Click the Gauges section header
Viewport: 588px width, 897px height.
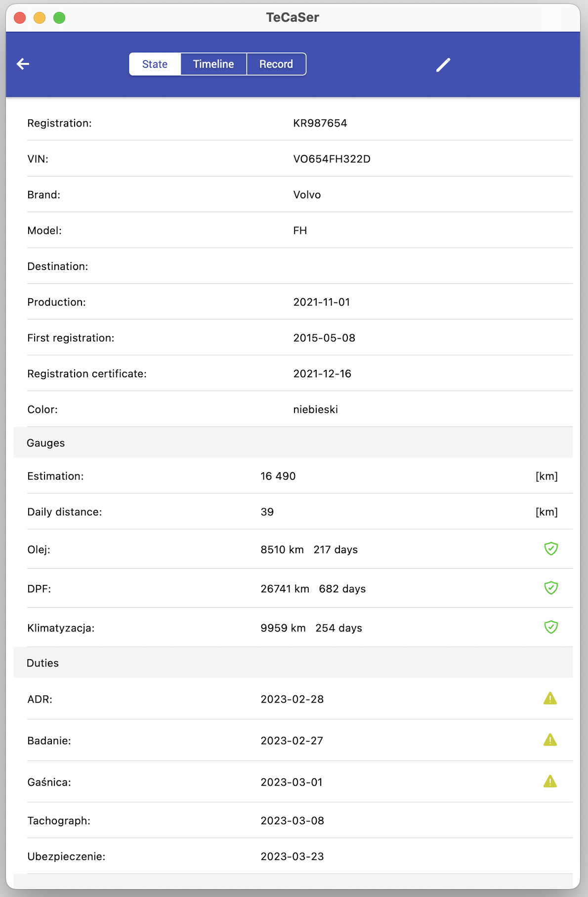click(46, 443)
